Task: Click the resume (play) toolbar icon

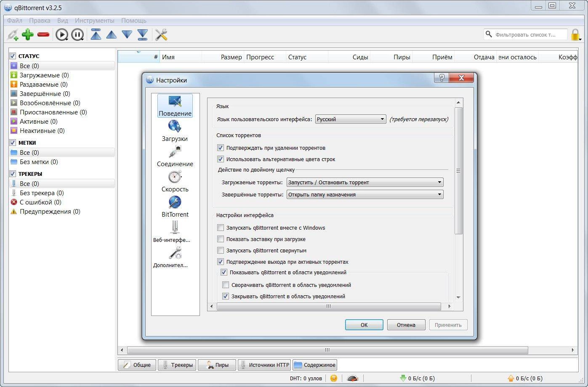Action: [x=62, y=35]
